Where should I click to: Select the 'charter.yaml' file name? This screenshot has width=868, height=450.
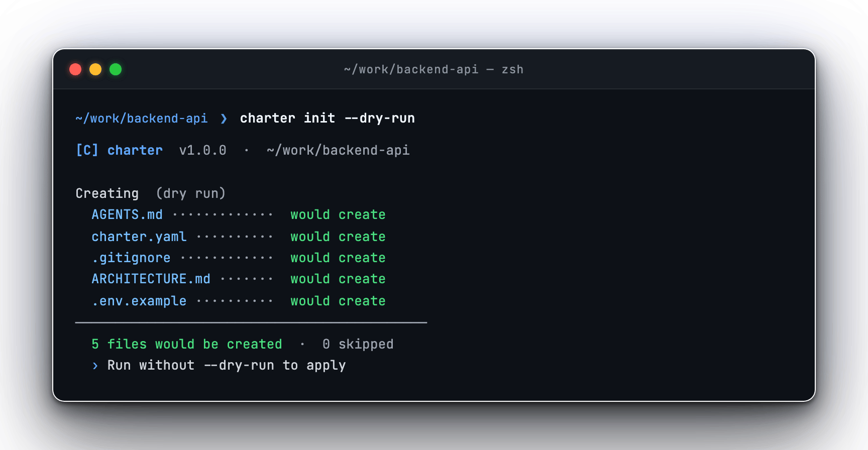[x=139, y=237]
